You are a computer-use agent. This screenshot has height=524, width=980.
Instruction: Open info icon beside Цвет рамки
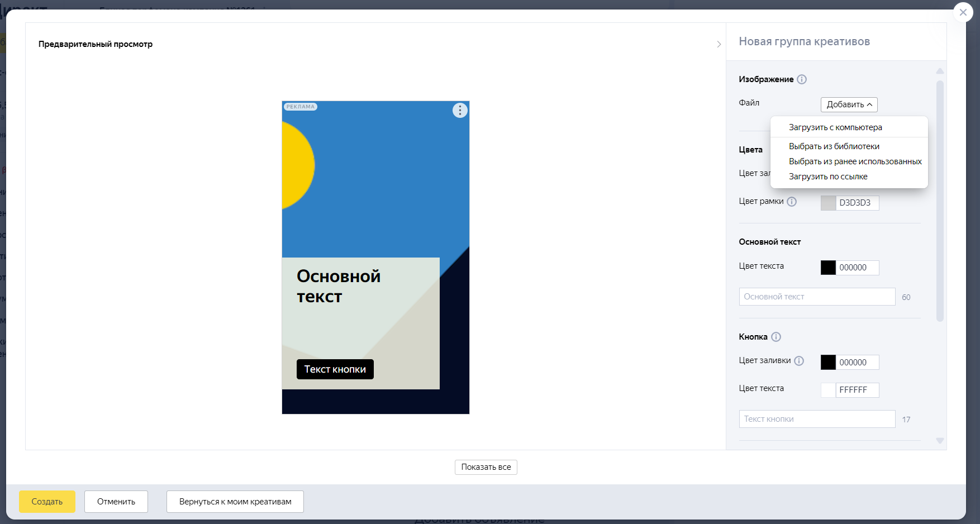pyautogui.click(x=792, y=202)
